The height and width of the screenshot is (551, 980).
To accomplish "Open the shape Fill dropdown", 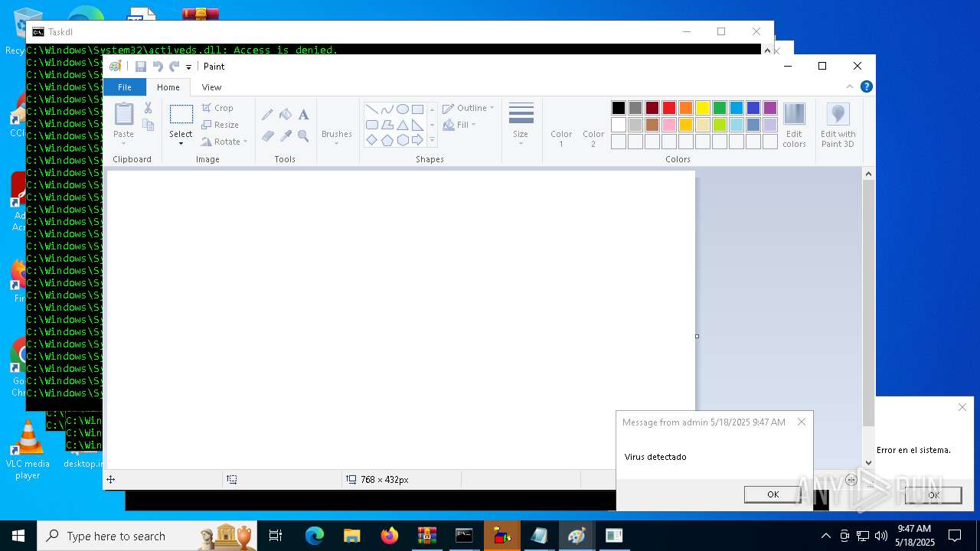I will coord(460,125).
